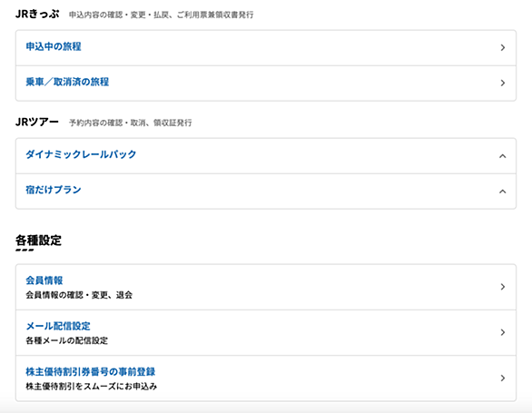Click text 予約内容の確認・取消、領収証発行
Screen dimensions: 532x413
(x=131, y=123)
